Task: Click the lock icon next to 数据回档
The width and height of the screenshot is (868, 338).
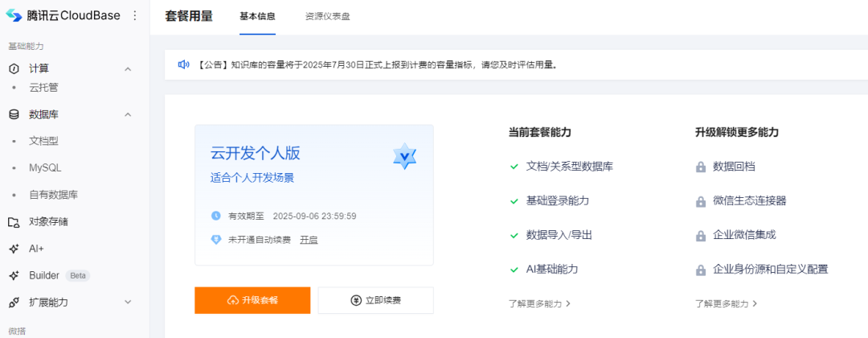Action: pyautogui.click(x=701, y=167)
